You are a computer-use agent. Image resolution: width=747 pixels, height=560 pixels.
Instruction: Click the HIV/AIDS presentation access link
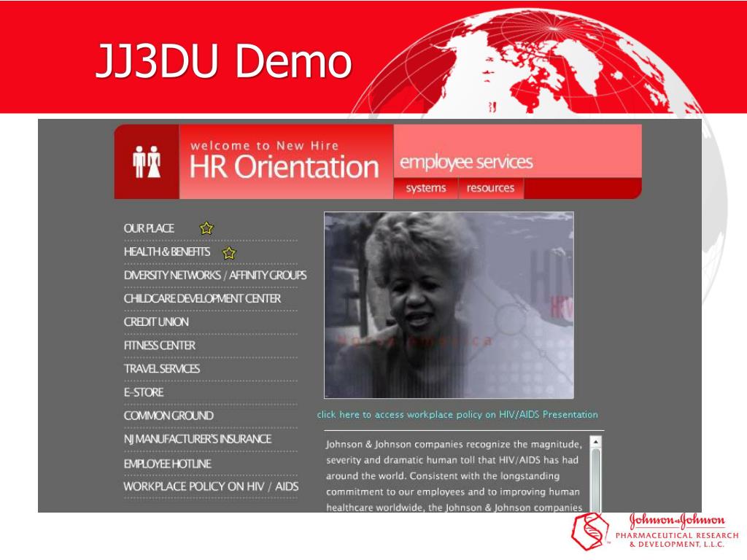coord(457,414)
